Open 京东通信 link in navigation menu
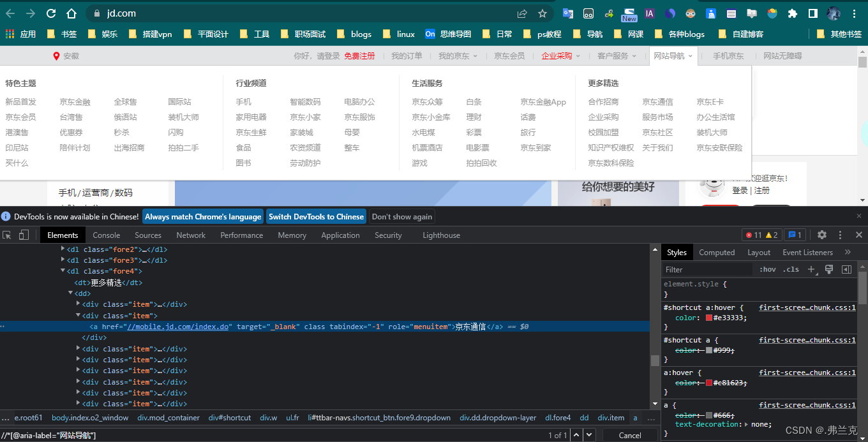 pyautogui.click(x=657, y=101)
